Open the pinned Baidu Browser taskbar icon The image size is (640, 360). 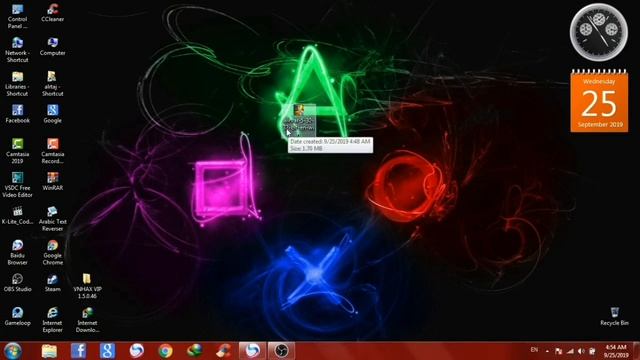click(x=136, y=351)
